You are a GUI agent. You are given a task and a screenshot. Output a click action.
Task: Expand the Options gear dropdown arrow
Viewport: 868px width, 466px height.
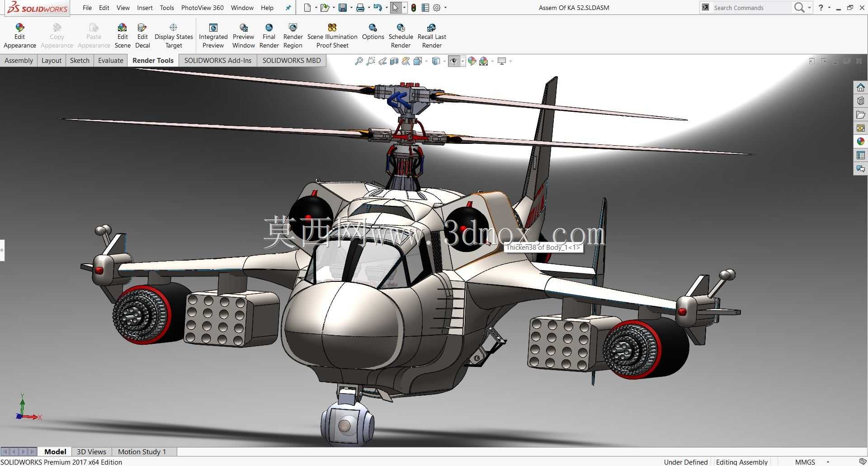[x=445, y=8]
